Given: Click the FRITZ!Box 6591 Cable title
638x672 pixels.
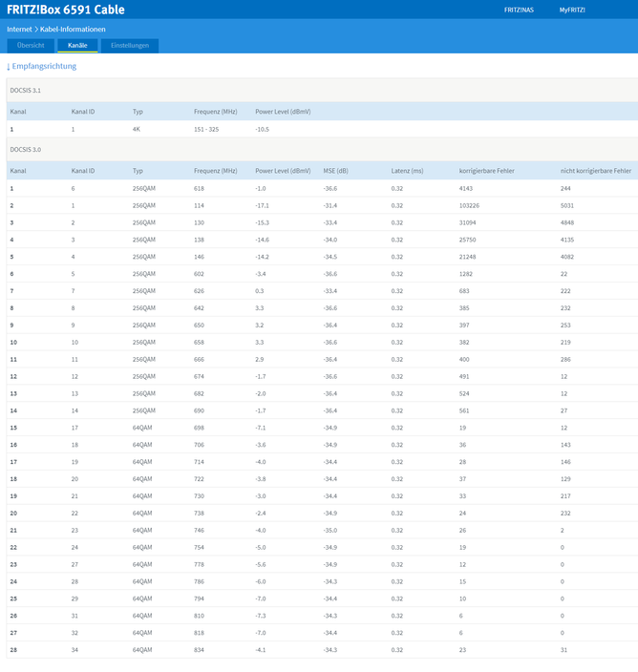Looking at the screenshot, I should click(x=66, y=10).
